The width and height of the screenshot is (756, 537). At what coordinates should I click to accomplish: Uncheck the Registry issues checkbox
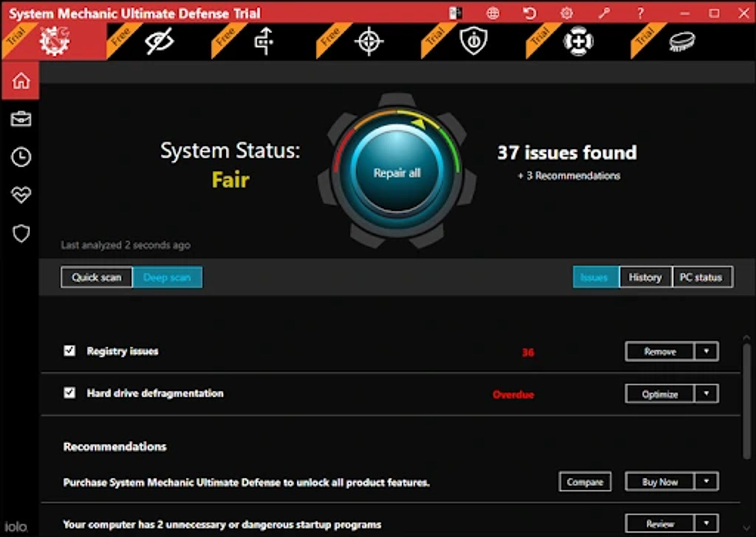69,351
